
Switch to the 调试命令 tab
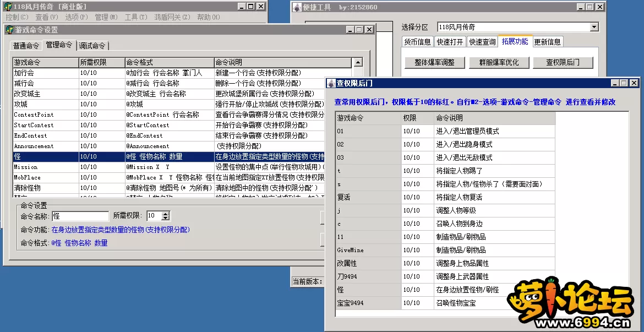[92, 46]
